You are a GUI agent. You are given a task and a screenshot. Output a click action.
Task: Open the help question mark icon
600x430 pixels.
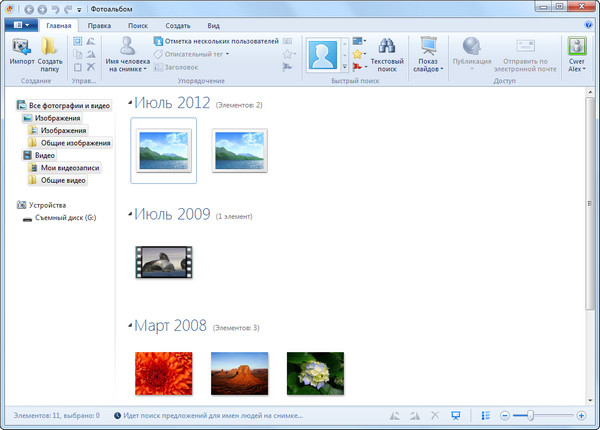588,24
